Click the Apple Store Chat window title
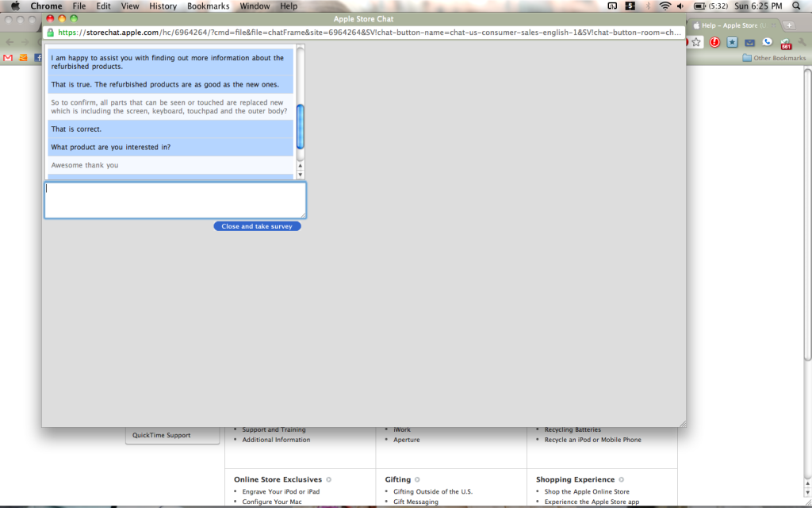This screenshot has height=508, width=812. tap(363, 19)
